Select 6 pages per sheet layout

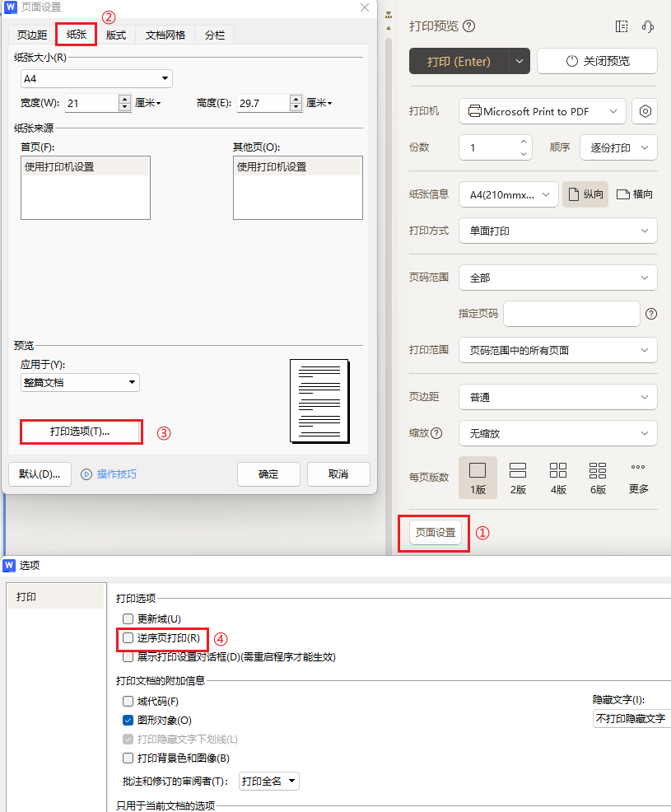[x=598, y=478]
